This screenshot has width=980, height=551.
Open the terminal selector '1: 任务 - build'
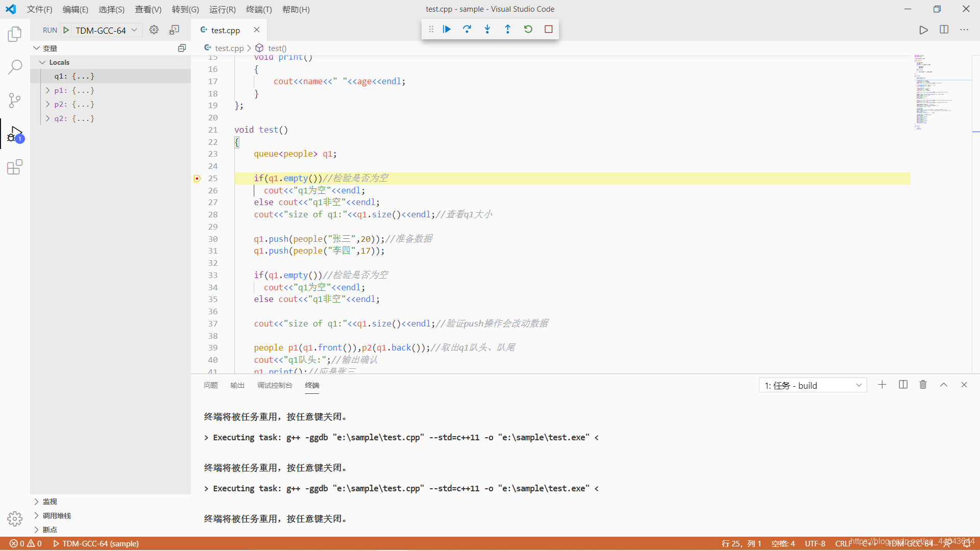click(x=813, y=385)
